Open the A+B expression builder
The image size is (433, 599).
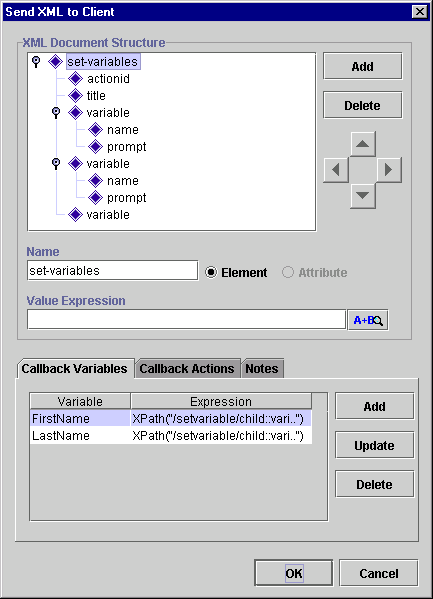[x=368, y=320]
